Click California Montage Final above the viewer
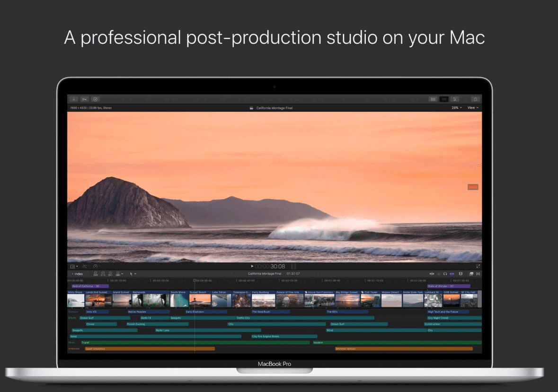The image size is (558, 392). coord(275,108)
